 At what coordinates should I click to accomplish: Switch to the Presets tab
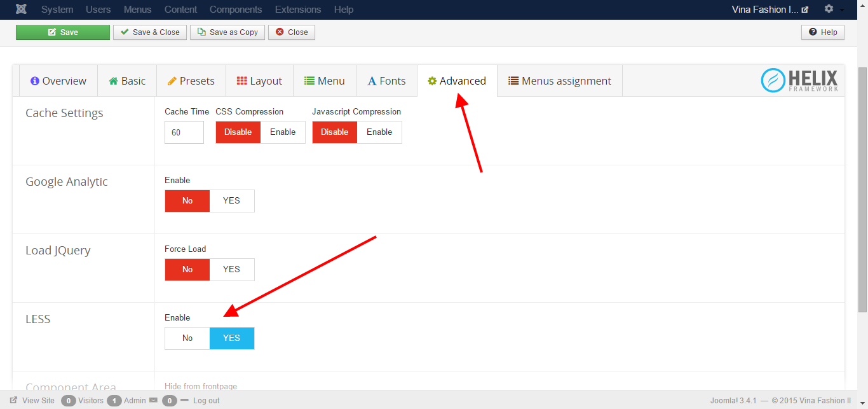(191, 81)
